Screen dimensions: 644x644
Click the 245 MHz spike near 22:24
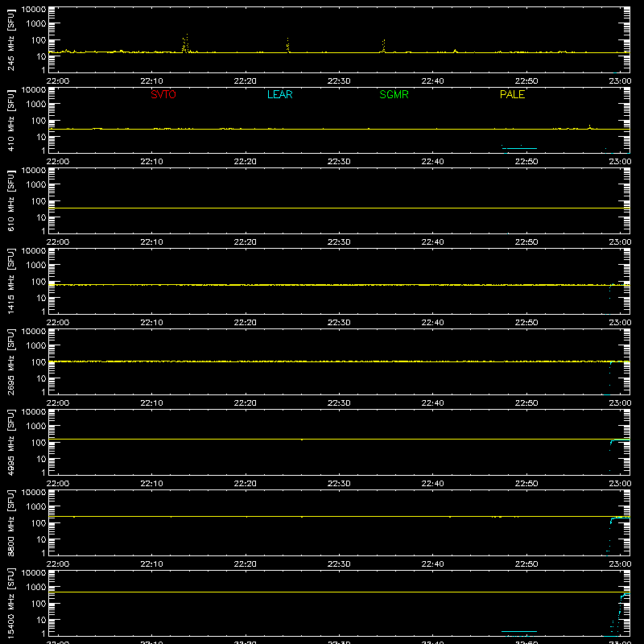(287, 45)
